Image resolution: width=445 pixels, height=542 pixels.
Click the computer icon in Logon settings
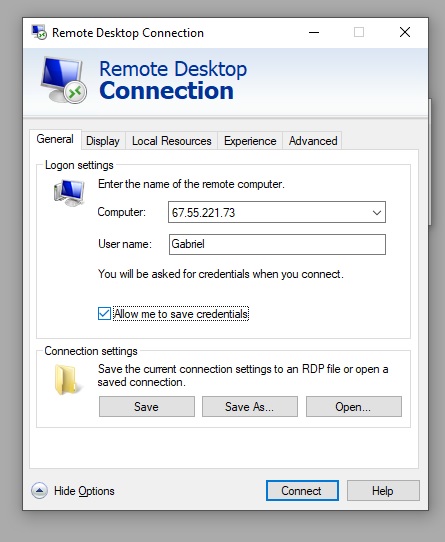tap(69, 193)
